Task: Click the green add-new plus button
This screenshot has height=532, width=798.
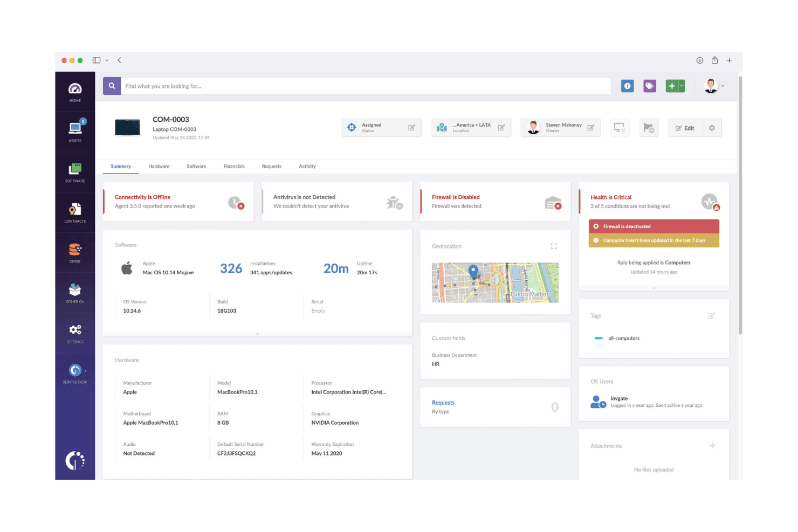Action: pyautogui.click(x=672, y=86)
